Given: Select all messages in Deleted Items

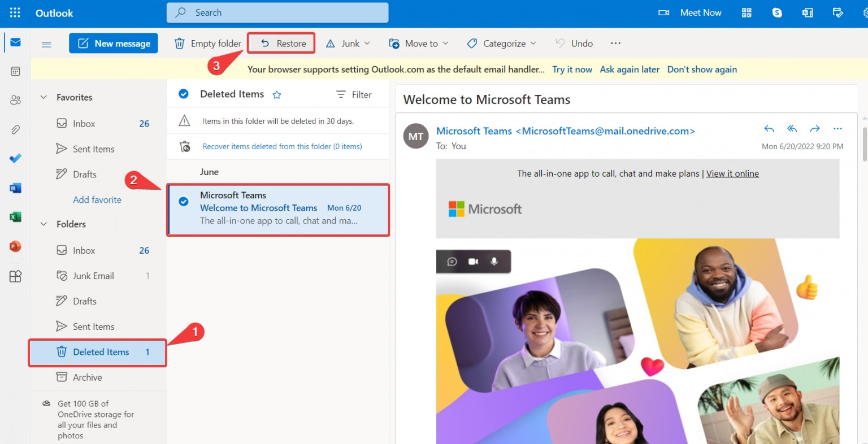Looking at the screenshot, I should tap(184, 94).
